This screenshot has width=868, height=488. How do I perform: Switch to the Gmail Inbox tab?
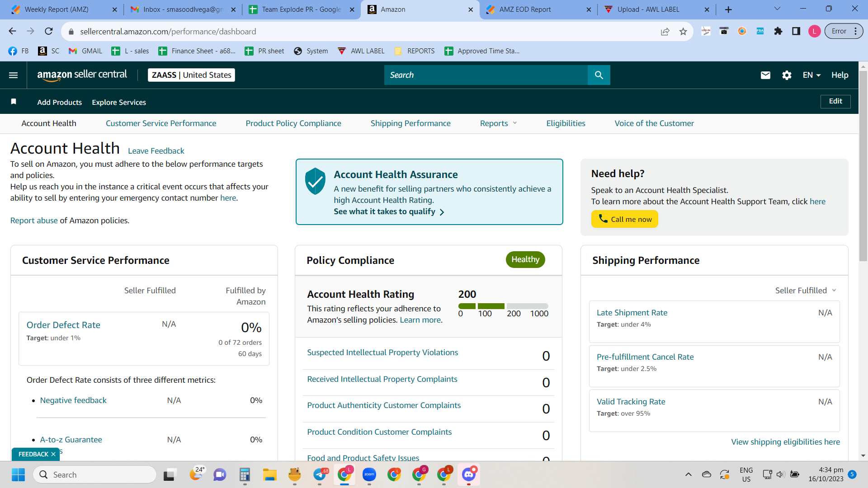pos(182,9)
